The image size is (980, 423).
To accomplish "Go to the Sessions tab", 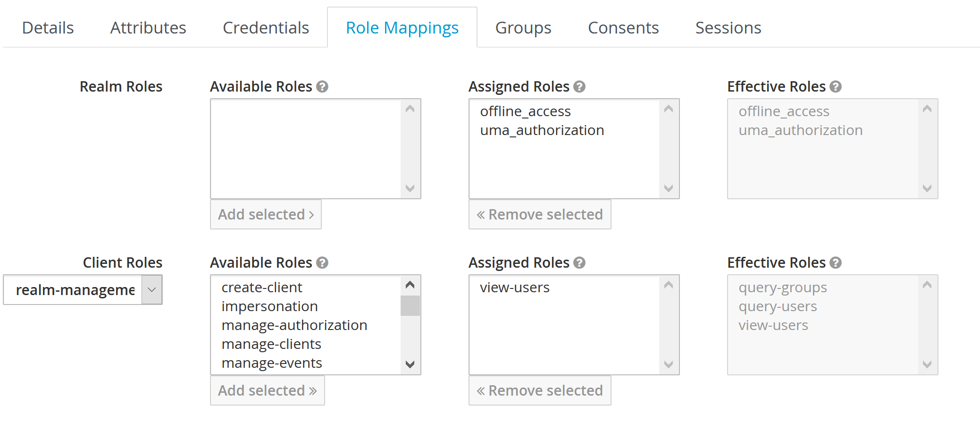I will point(728,28).
